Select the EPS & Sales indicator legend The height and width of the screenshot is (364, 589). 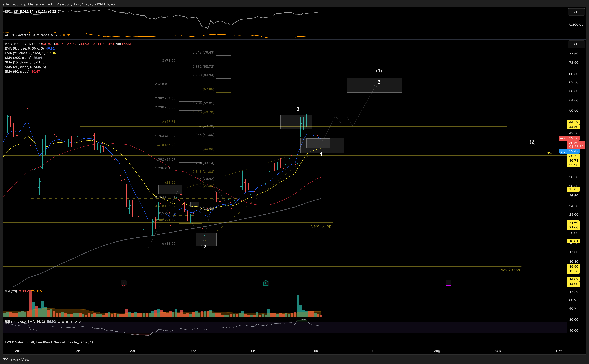pos(49,342)
